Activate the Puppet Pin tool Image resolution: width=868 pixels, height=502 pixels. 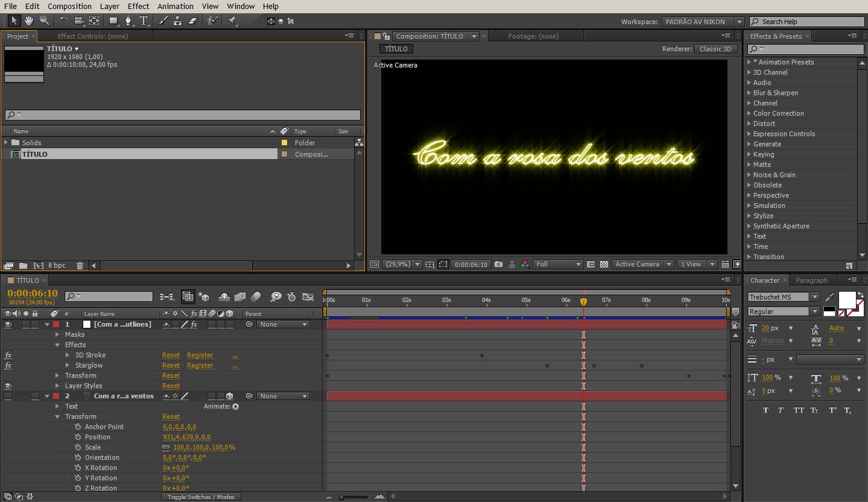pyautogui.click(x=232, y=20)
